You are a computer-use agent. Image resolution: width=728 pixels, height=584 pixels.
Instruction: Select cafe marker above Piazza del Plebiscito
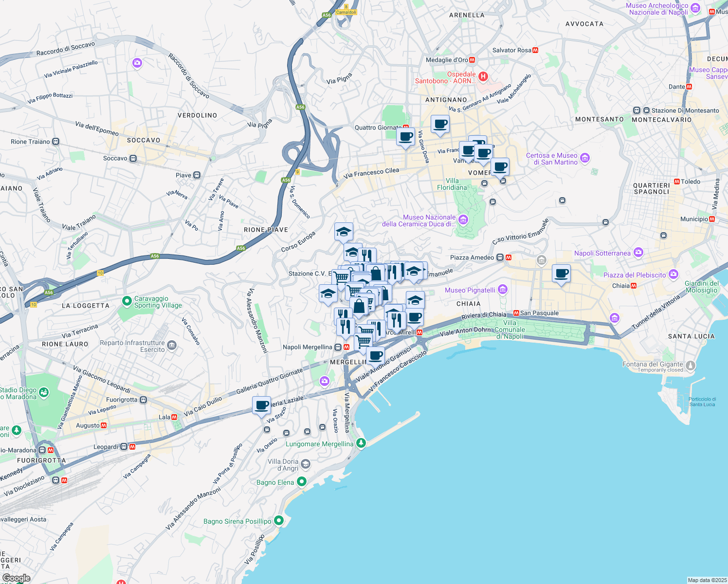[561, 274]
